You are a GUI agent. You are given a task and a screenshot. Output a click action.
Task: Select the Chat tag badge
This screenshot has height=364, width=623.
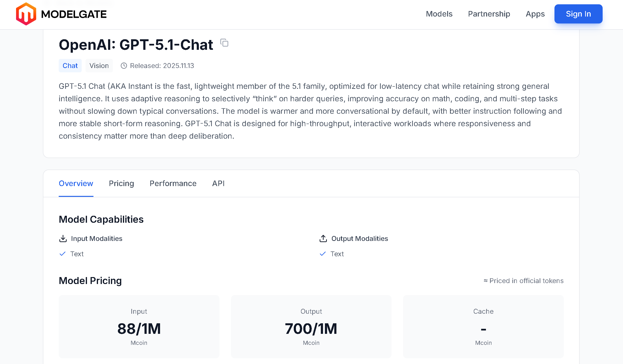[x=70, y=66]
